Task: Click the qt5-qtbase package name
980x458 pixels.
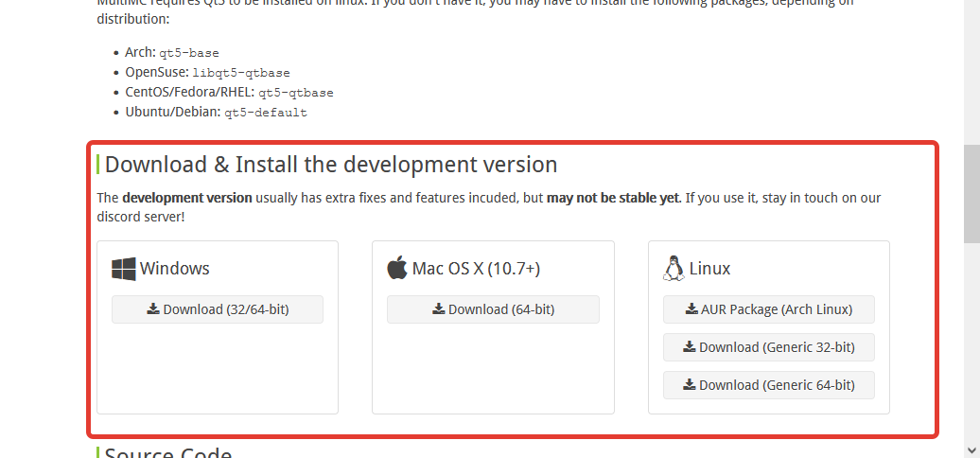Action: click(x=296, y=93)
